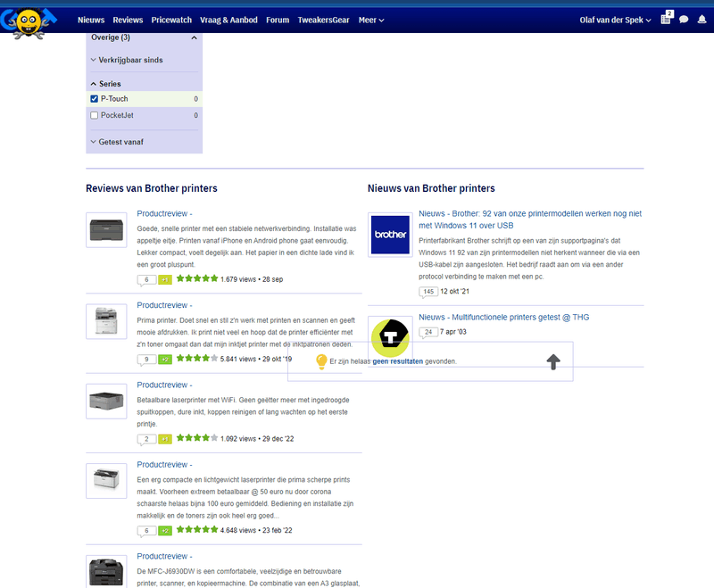Open the Productreview link about compacte lichtgewicht laserprinter
This screenshot has height=588, width=714.
pos(164,465)
